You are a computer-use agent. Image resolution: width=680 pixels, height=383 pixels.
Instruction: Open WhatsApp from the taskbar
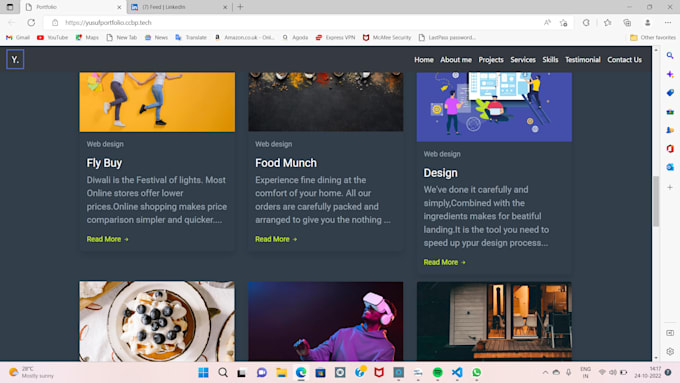[x=477, y=373]
